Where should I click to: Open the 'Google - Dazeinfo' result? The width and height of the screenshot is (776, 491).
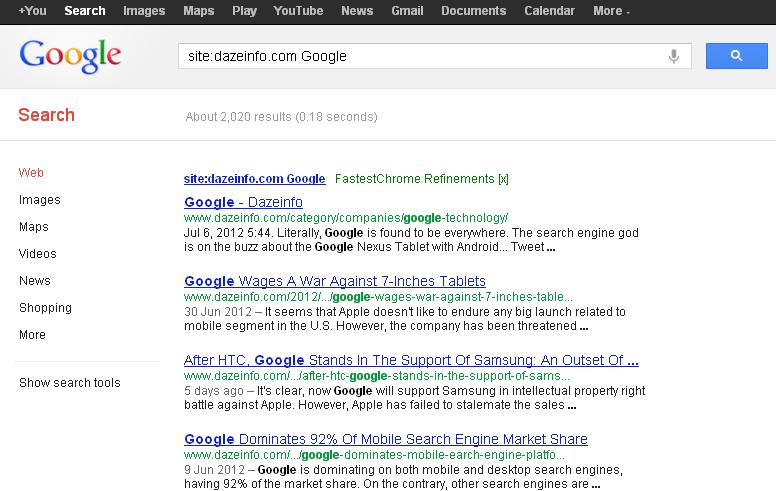point(243,202)
